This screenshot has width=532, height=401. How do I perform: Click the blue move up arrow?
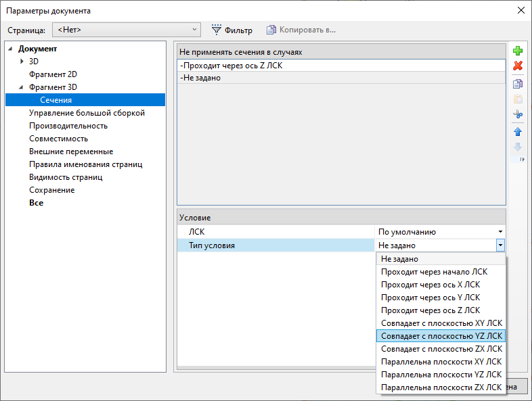coord(518,131)
